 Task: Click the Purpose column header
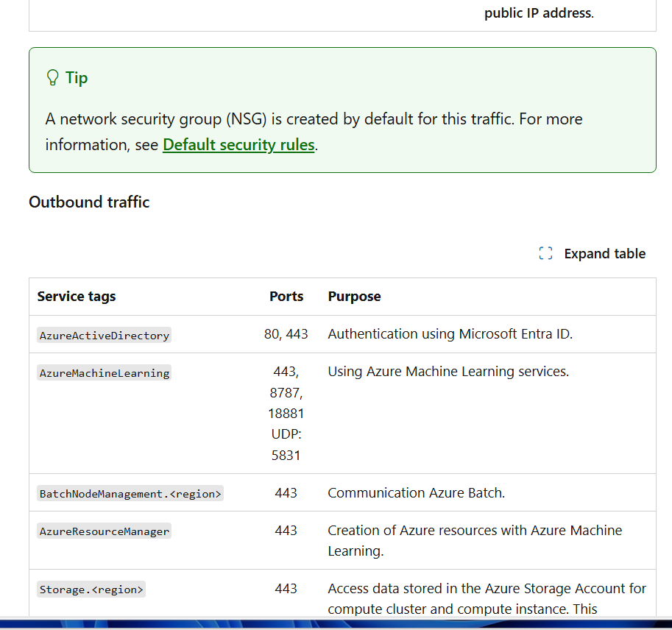355,297
